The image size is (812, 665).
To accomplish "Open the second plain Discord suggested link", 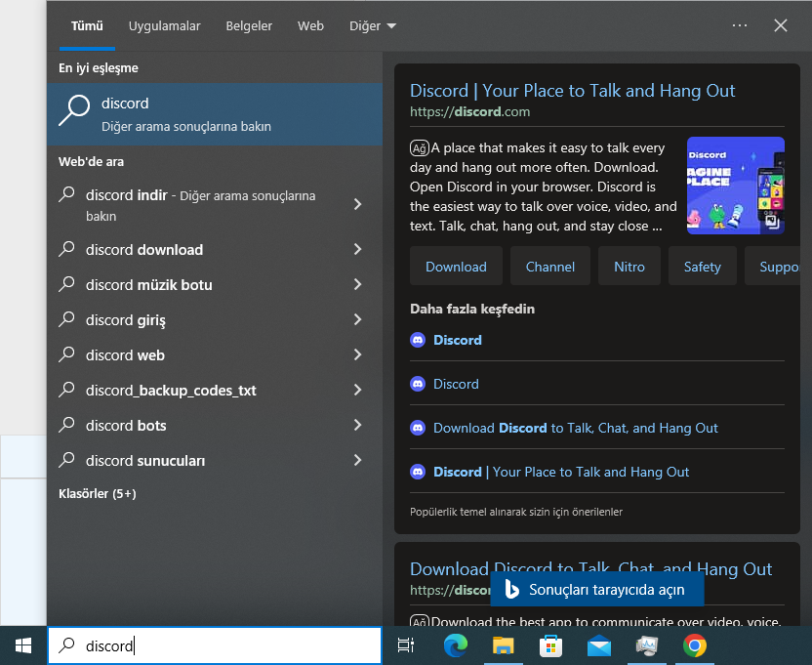I will pos(456,384).
